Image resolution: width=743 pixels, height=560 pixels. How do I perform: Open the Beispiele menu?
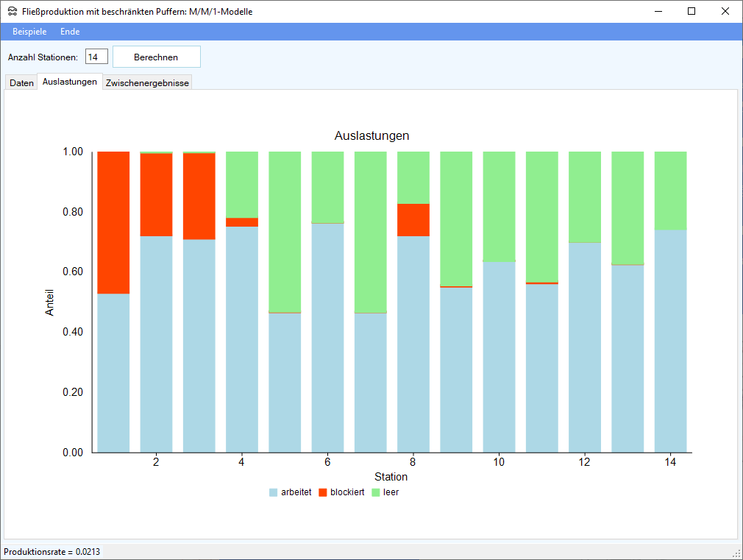pos(29,32)
